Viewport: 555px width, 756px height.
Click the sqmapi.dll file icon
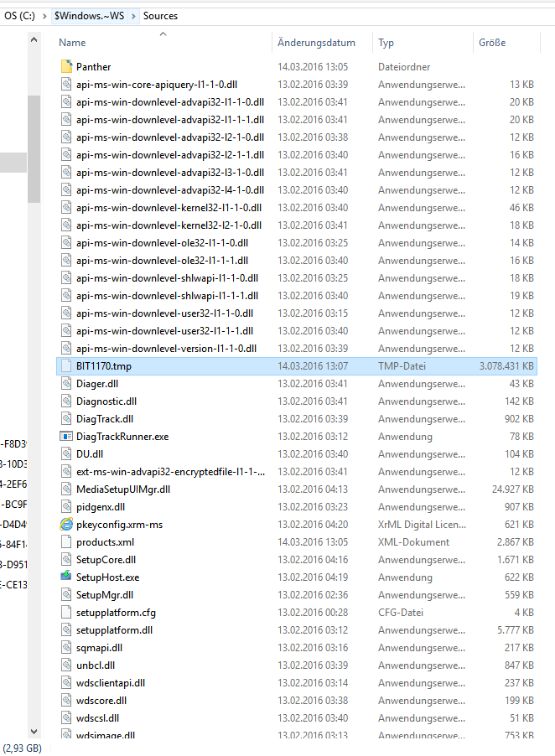point(66,648)
